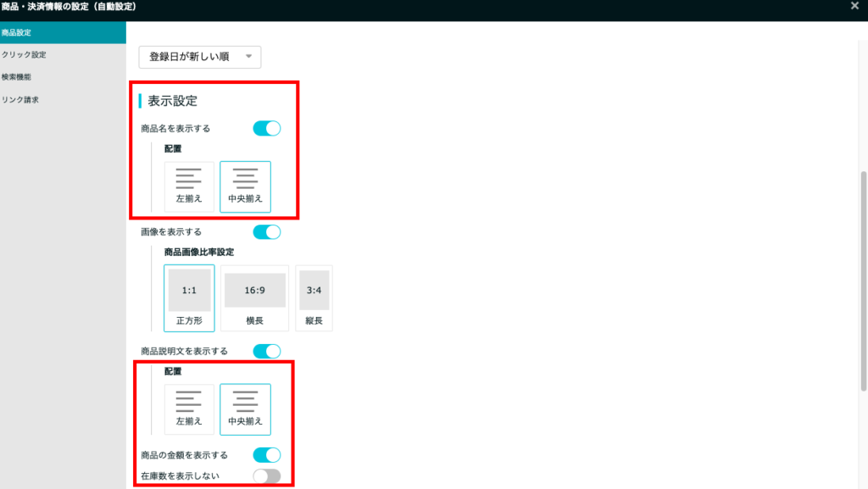
Task: Select 左揃え alignment for product name
Action: (x=189, y=186)
